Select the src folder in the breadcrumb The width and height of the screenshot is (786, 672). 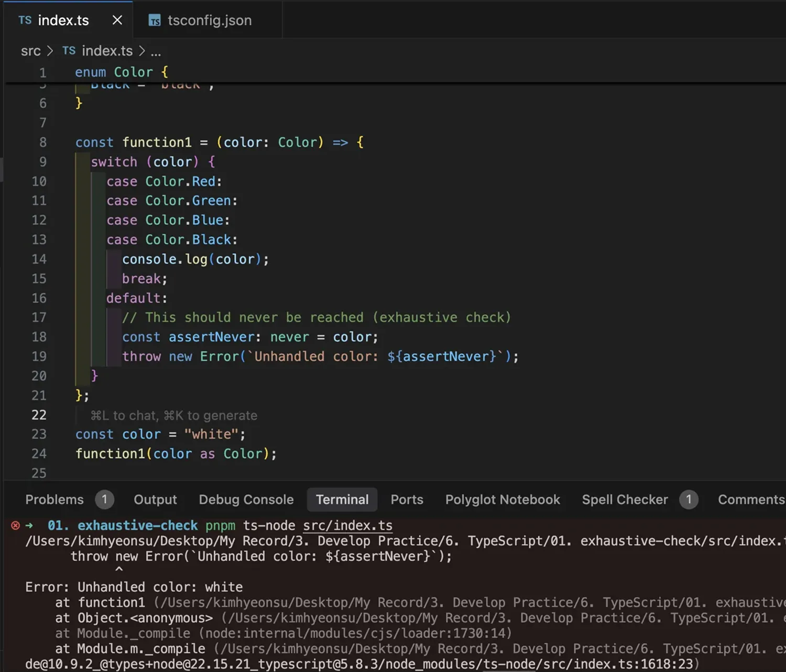pyautogui.click(x=30, y=51)
